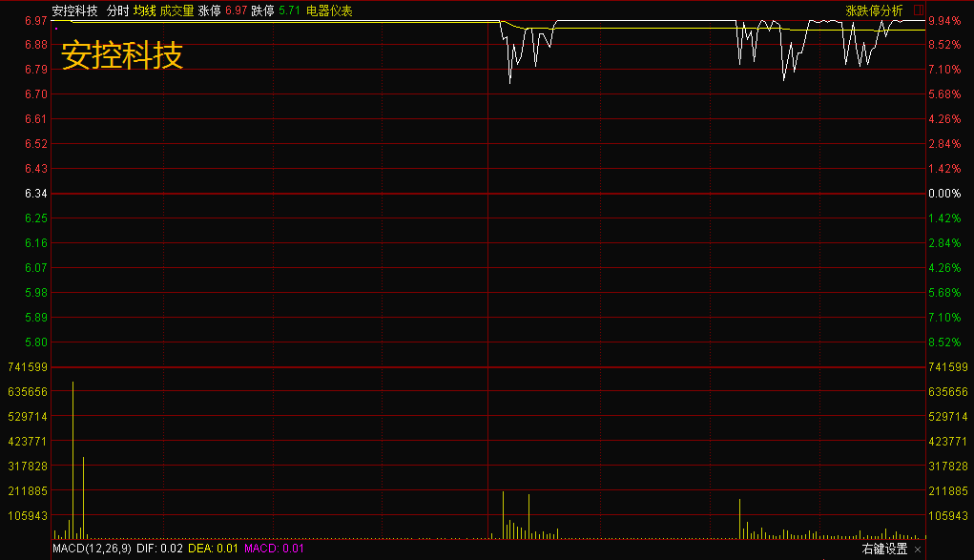Viewport: 974px width, 560px height.
Task: Click the red split-panel icon at top right
Action: click(919, 10)
